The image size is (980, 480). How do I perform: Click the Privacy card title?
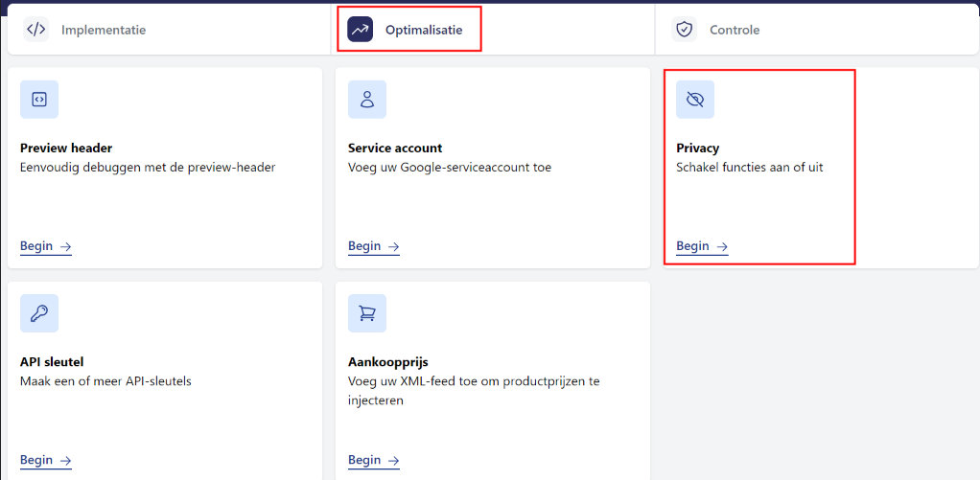pos(697,149)
